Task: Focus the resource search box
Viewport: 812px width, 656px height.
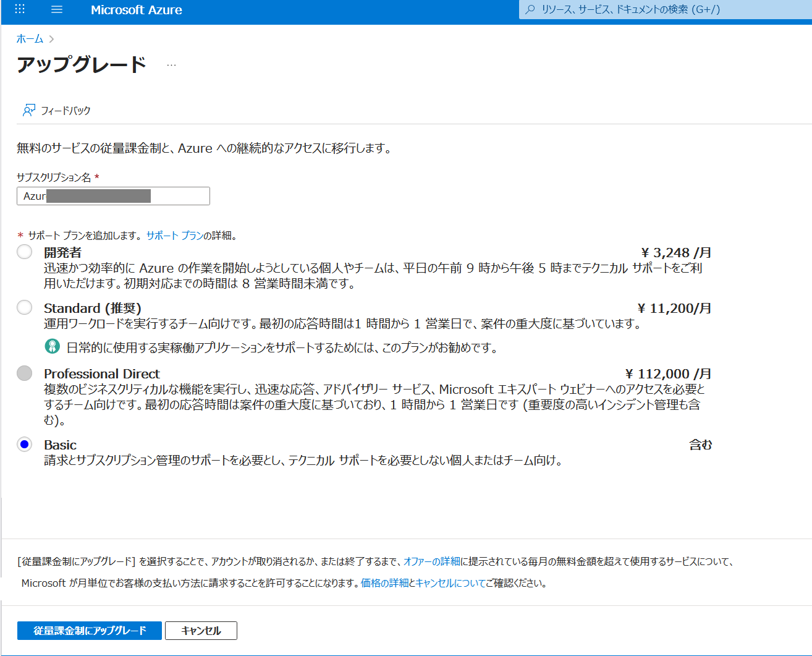Action: [x=666, y=9]
